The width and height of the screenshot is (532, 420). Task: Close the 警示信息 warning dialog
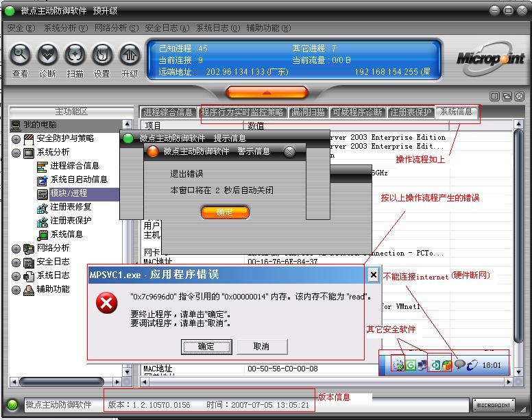point(289,151)
